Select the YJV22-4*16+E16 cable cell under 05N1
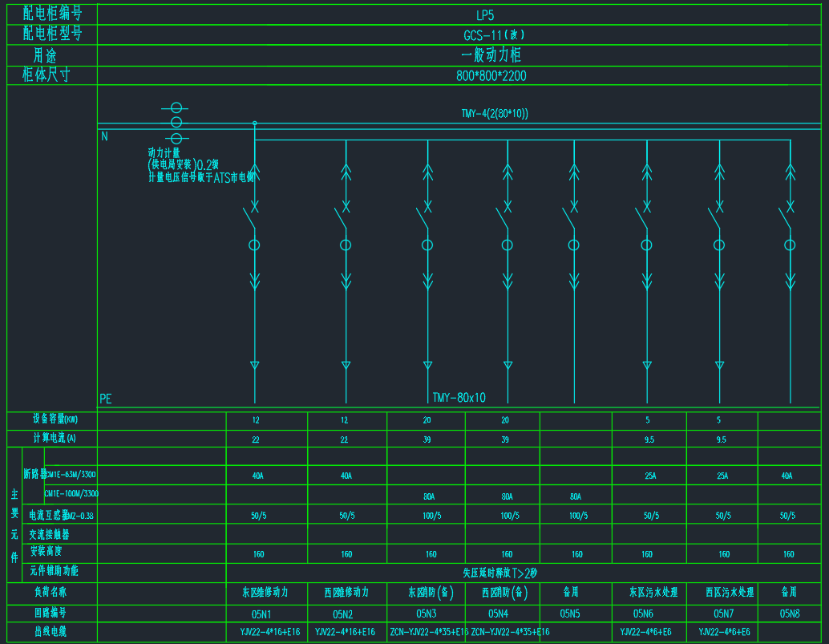The image size is (829, 644). [269, 632]
